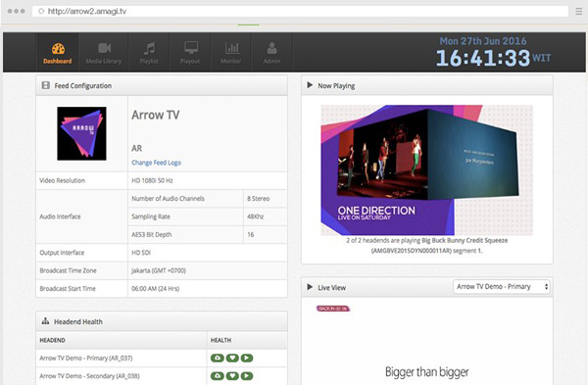The image size is (588, 385).
Task: Open the Dashboard tab
Action: [58, 53]
